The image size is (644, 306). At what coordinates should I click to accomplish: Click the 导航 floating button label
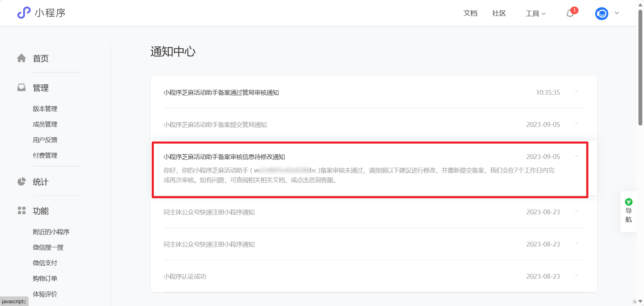click(x=628, y=215)
